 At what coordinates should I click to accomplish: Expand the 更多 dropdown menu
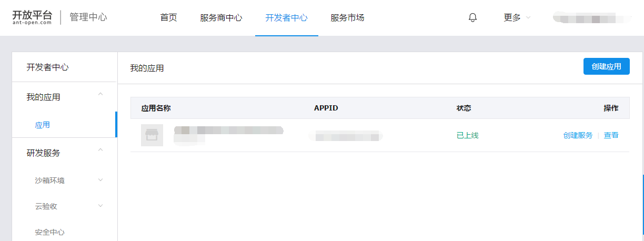pyautogui.click(x=517, y=18)
